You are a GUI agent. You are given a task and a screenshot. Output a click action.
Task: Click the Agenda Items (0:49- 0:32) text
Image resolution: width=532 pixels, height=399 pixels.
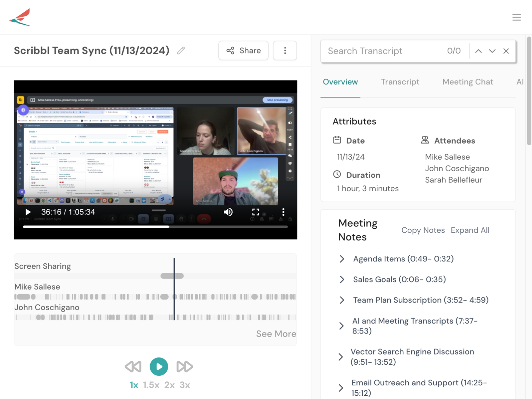(403, 259)
